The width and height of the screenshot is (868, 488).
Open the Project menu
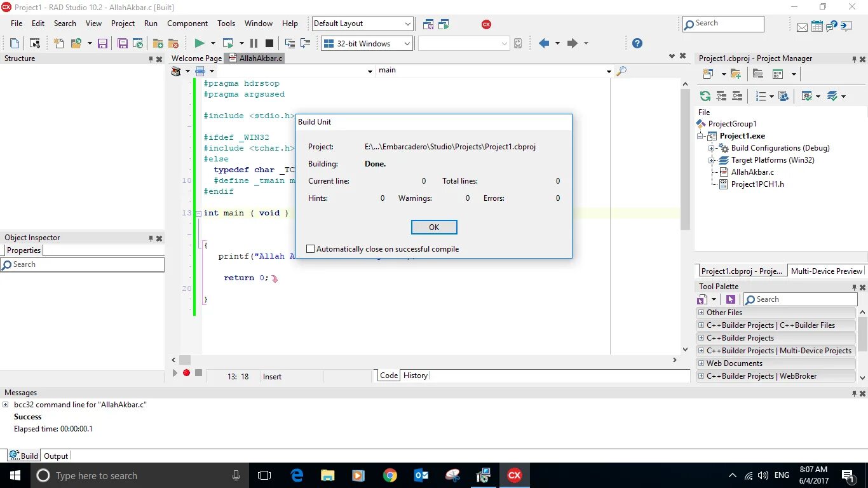pos(123,24)
